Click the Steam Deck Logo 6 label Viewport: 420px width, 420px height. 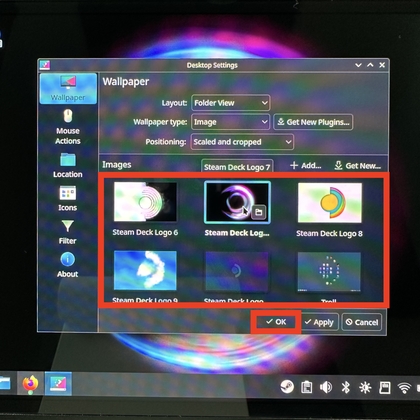(x=145, y=232)
